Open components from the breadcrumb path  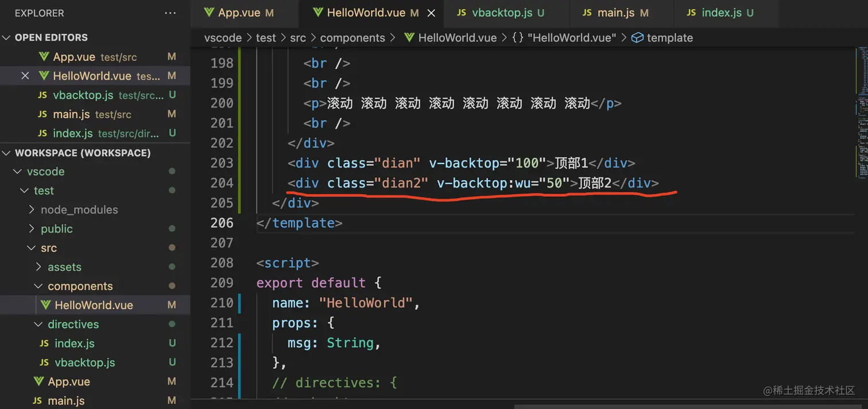[352, 37]
